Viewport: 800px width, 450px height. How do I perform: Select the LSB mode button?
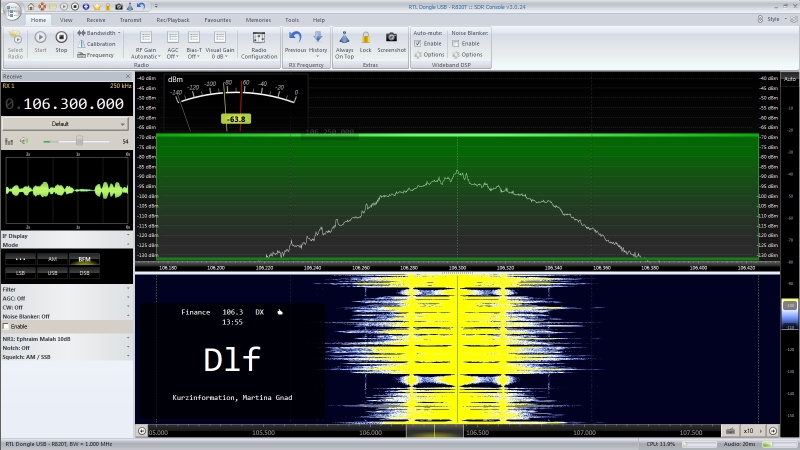pyautogui.click(x=20, y=273)
